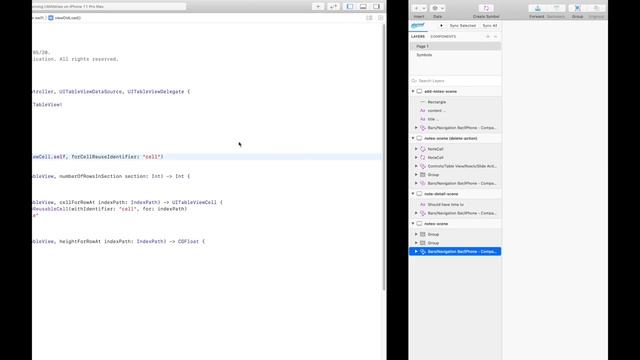This screenshot has height=360, width=640.
Task: Open Xcode code review arrows button
Action: tap(333, 7)
